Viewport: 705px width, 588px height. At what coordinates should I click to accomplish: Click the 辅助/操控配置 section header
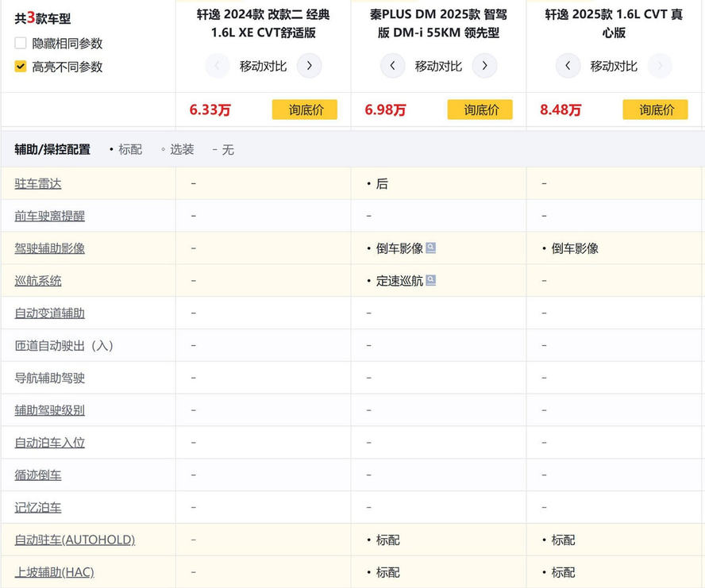point(52,149)
